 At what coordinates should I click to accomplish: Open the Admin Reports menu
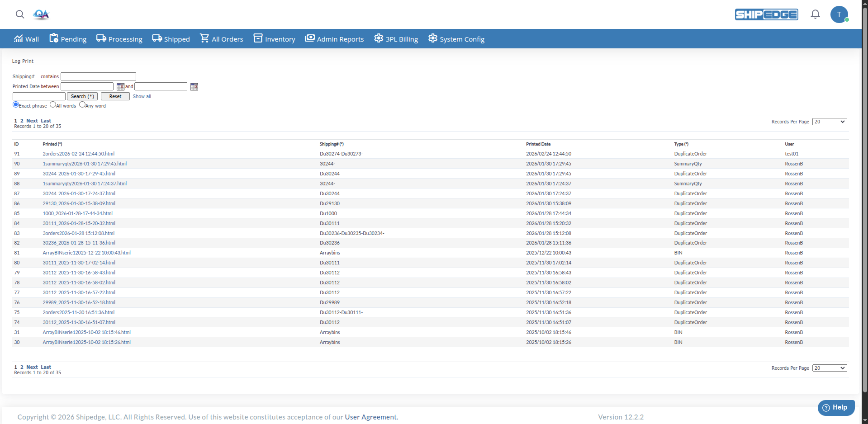tap(334, 39)
